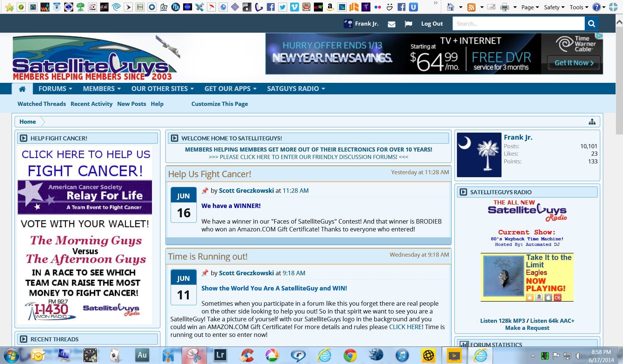Click the Help link in sub-navigation
This screenshot has width=623, height=364.
[157, 104]
